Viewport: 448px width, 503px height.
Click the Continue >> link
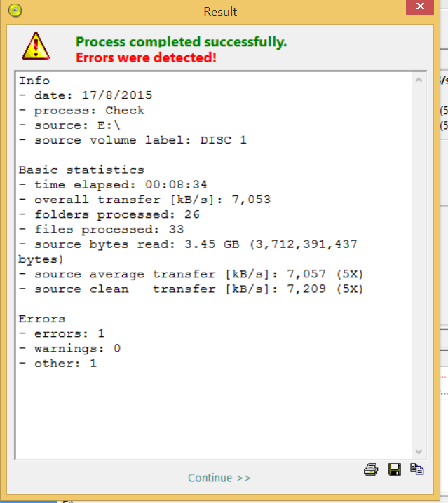click(219, 478)
